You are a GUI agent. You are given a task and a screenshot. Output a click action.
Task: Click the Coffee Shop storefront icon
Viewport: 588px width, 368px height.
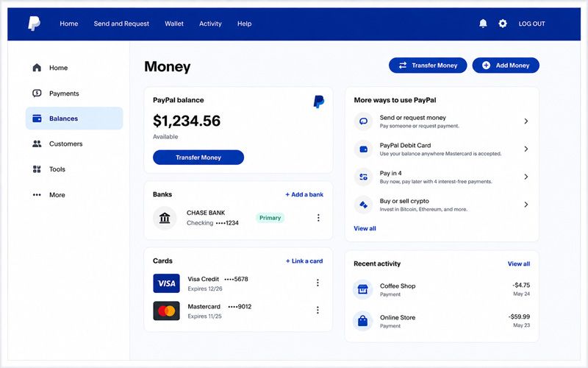[x=362, y=289]
